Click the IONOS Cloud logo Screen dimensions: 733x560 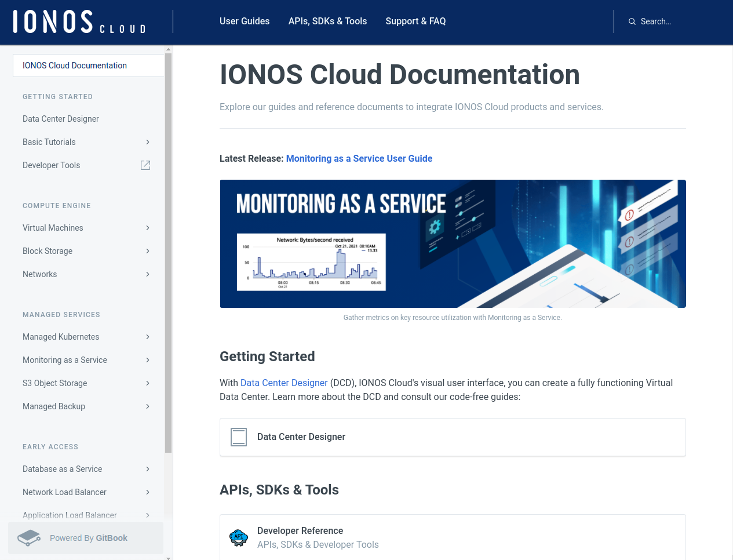click(x=79, y=21)
